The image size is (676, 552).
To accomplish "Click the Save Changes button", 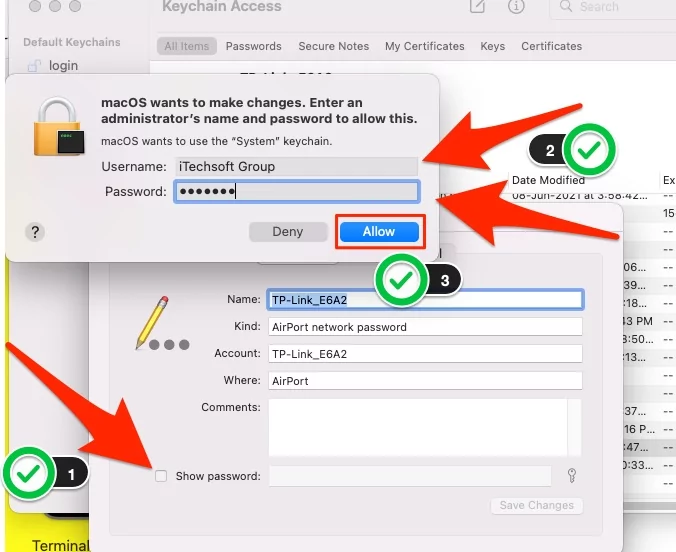I will (537, 505).
